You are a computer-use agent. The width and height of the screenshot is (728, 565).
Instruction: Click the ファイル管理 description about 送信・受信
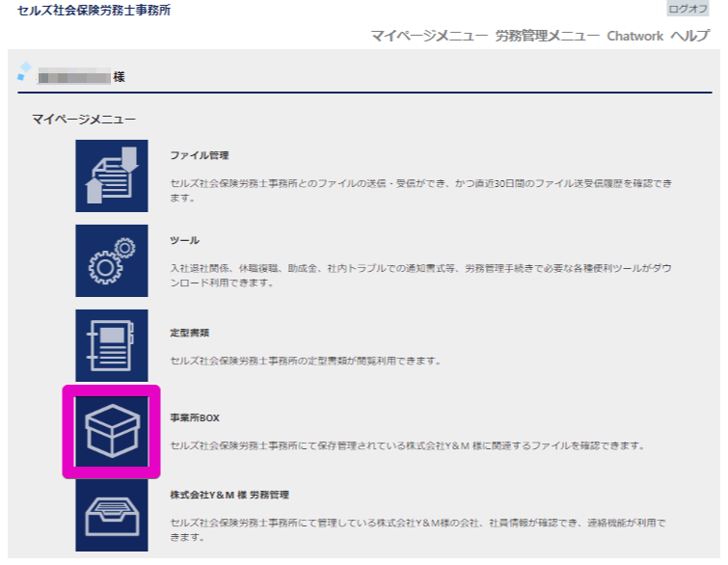coord(420,190)
